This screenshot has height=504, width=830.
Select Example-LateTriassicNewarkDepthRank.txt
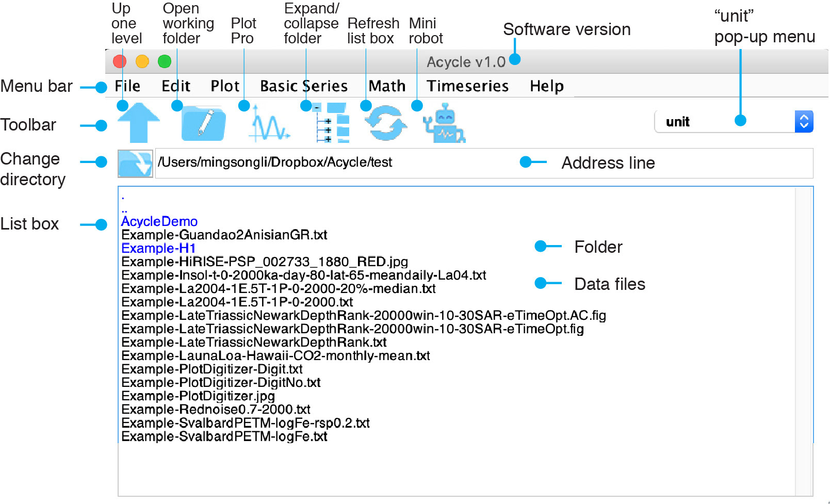254,342
